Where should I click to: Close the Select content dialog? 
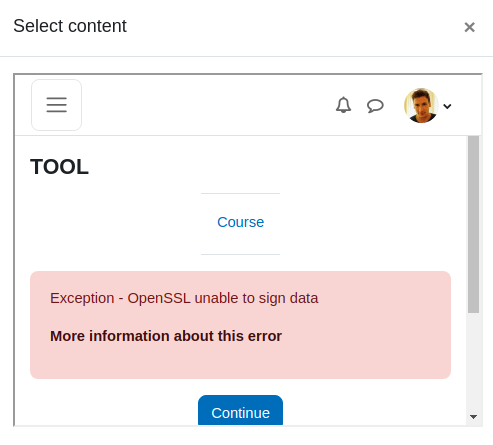tap(469, 27)
